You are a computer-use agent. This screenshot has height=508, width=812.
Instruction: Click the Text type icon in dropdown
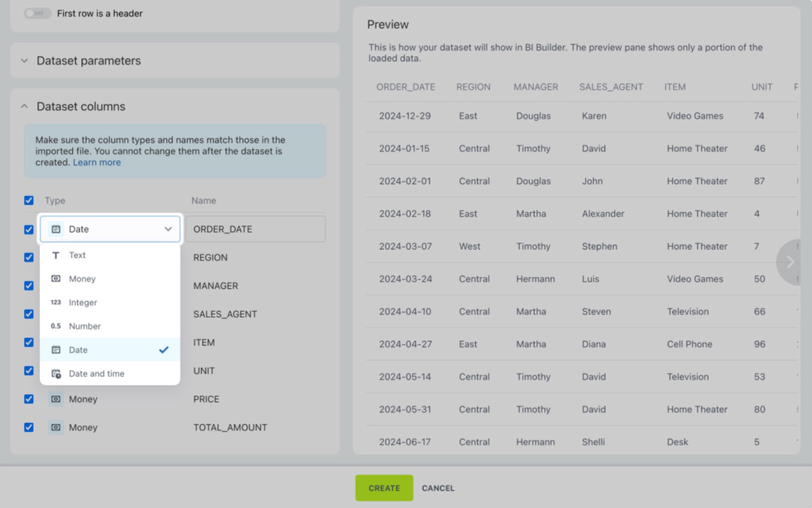[x=56, y=255]
